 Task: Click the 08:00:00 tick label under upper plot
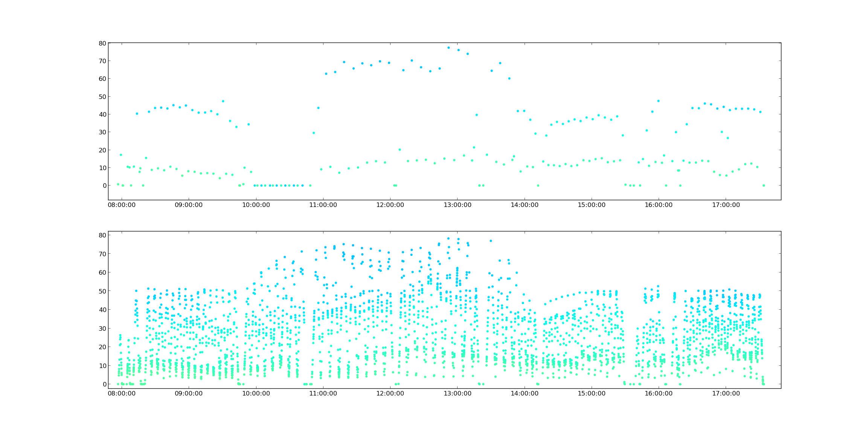coord(122,205)
